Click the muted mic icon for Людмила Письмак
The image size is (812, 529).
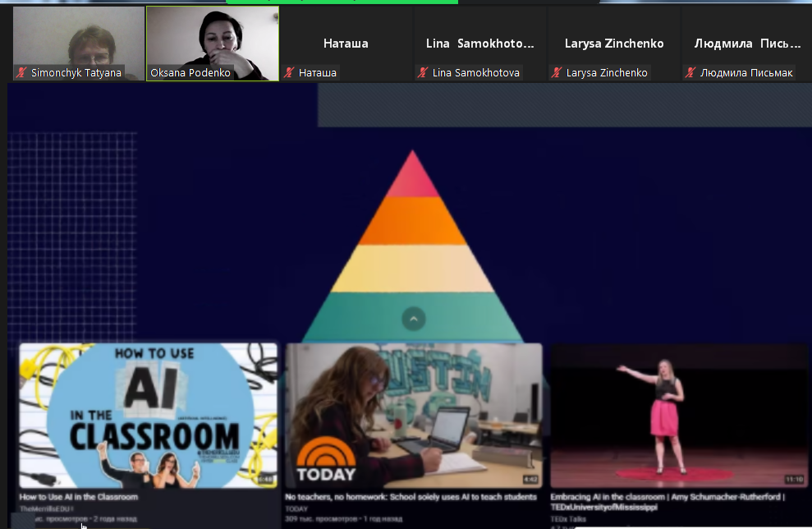(690, 73)
